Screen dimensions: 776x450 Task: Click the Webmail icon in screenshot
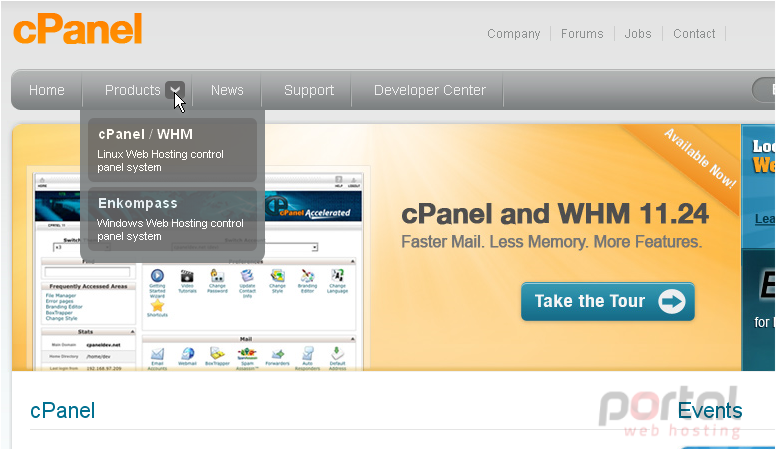188,353
